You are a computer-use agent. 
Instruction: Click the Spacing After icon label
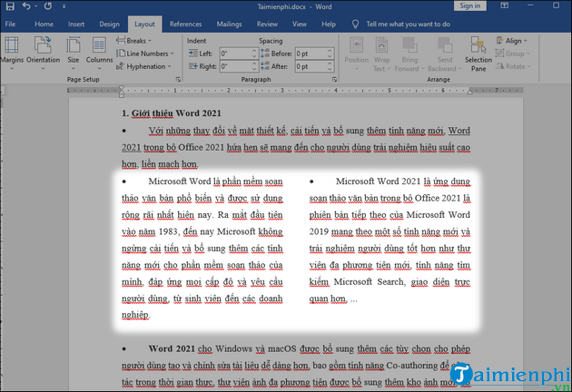pos(274,66)
